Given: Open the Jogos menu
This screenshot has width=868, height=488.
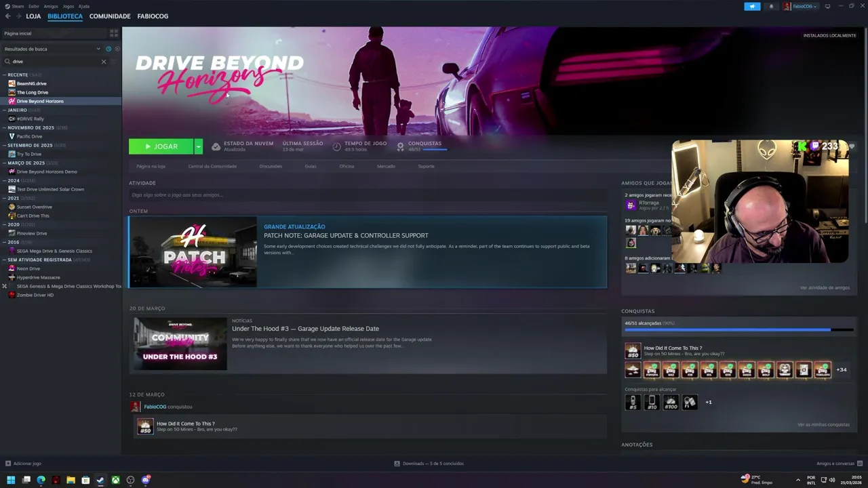Looking at the screenshot, I should pos(68,6).
